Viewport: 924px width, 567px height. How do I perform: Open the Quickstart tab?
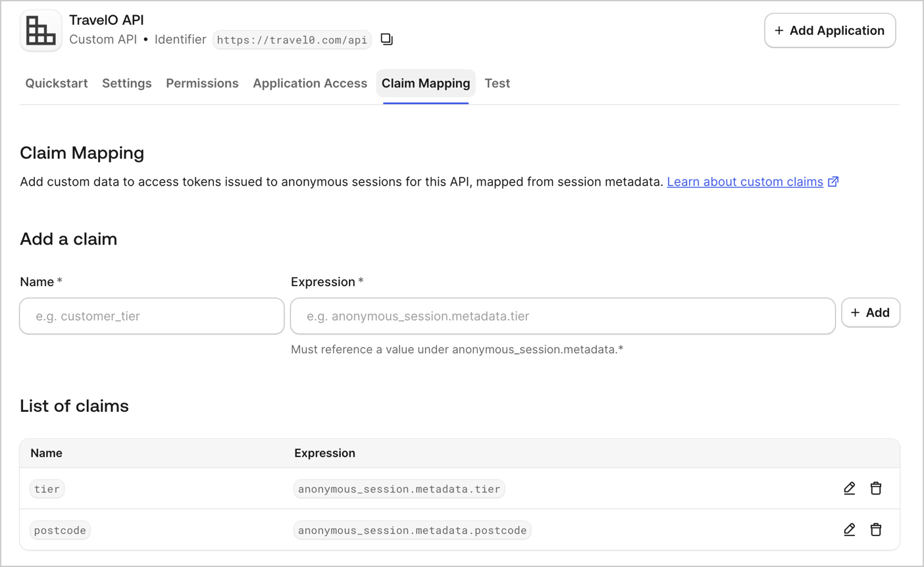(57, 84)
